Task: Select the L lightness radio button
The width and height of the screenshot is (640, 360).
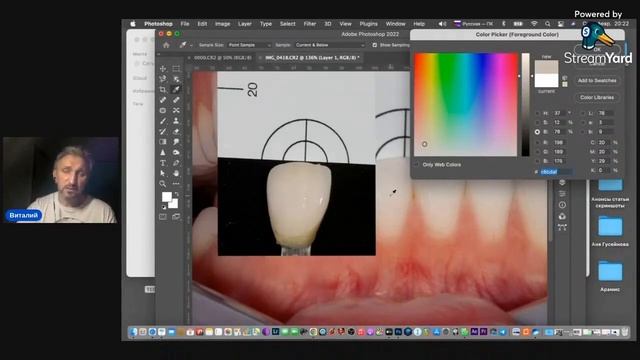Action: (582, 113)
